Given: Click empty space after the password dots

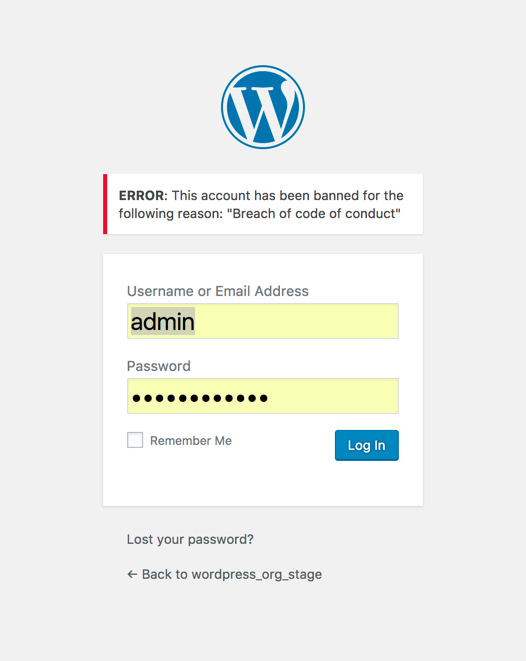Looking at the screenshot, I should pos(333,396).
